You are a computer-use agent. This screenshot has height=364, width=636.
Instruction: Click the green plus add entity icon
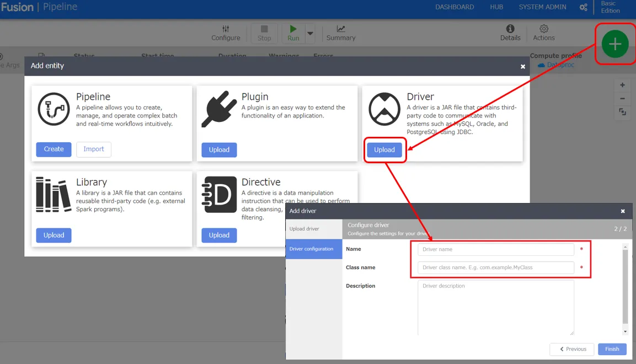click(614, 44)
